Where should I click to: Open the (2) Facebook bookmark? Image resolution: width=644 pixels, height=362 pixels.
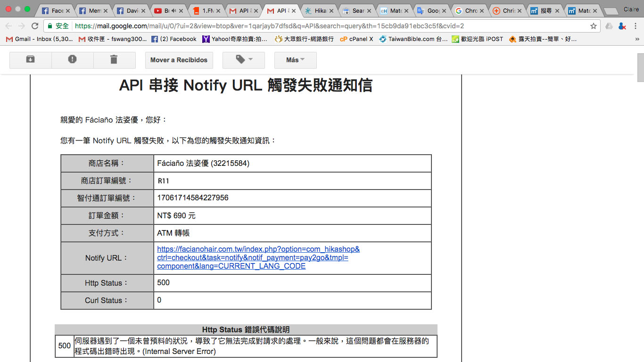coord(173,39)
